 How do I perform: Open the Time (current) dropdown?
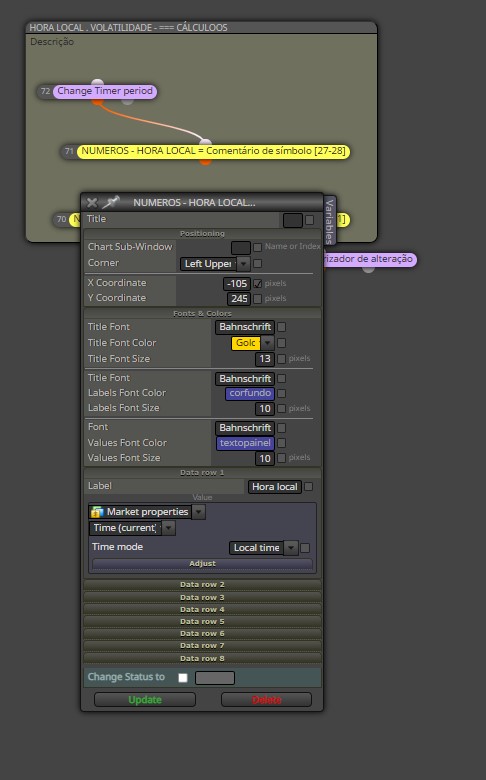click(x=132, y=528)
